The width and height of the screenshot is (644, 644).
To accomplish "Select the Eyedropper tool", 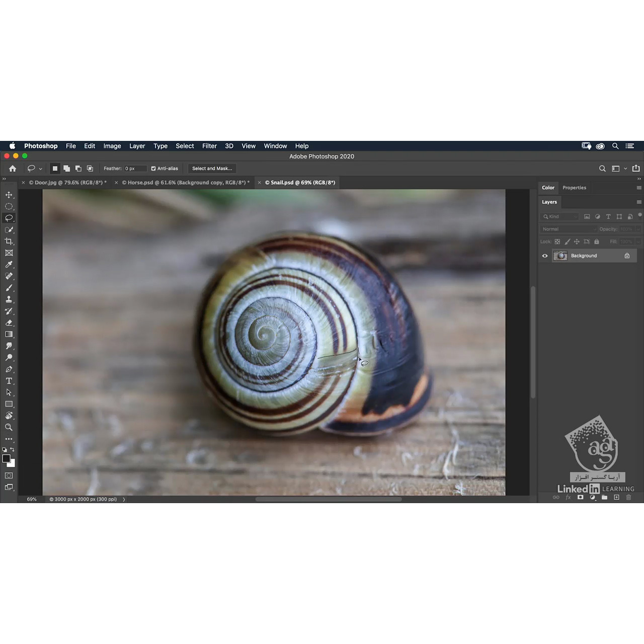I will click(x=9, y=265).
